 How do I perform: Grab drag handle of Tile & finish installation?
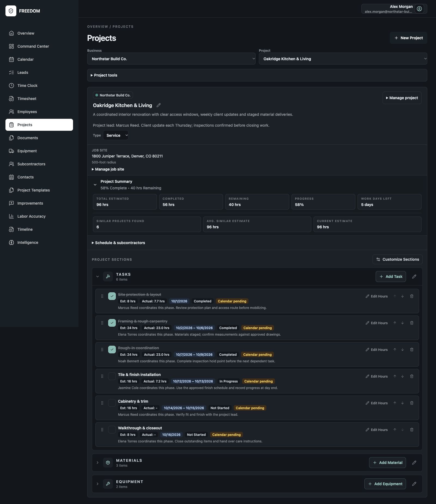click(x=102, y=376)
